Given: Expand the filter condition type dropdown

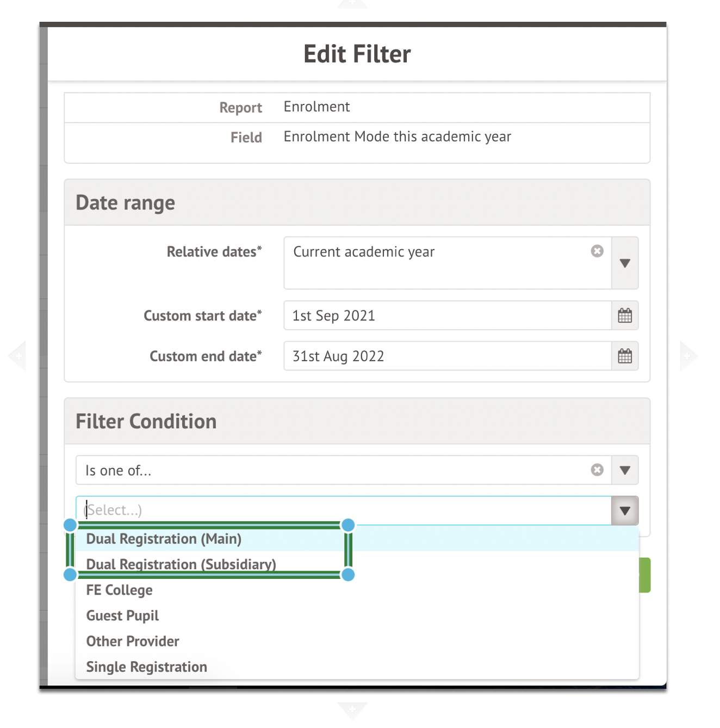Looking at the screenshot, I should (x=625, y=470).
